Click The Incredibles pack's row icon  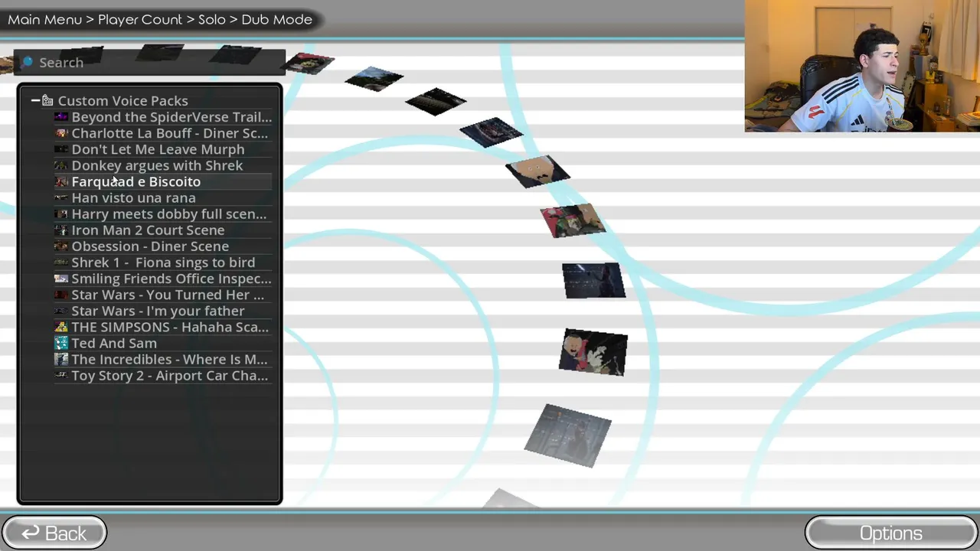click(61, 359)
